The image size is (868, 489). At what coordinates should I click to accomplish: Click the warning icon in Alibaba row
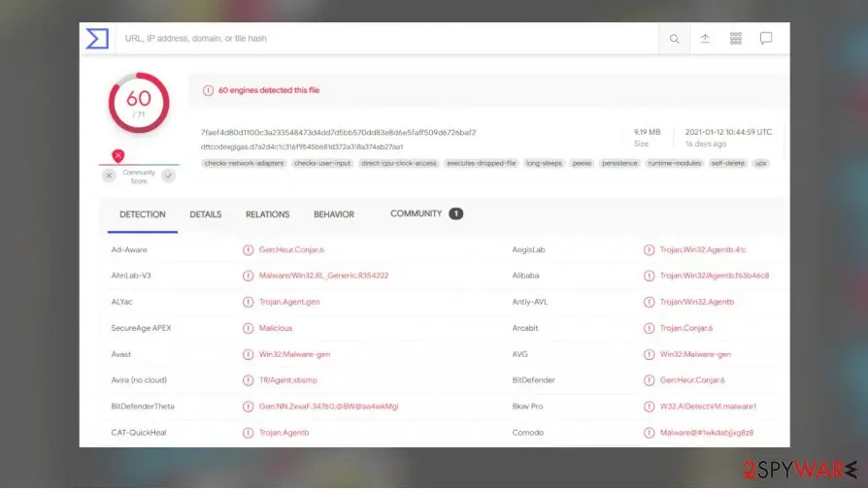pos(649,276)
